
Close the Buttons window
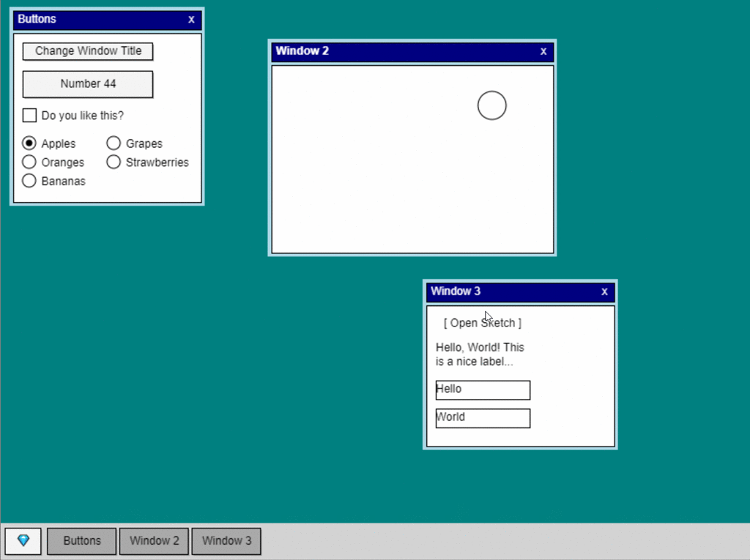(190, 20)
